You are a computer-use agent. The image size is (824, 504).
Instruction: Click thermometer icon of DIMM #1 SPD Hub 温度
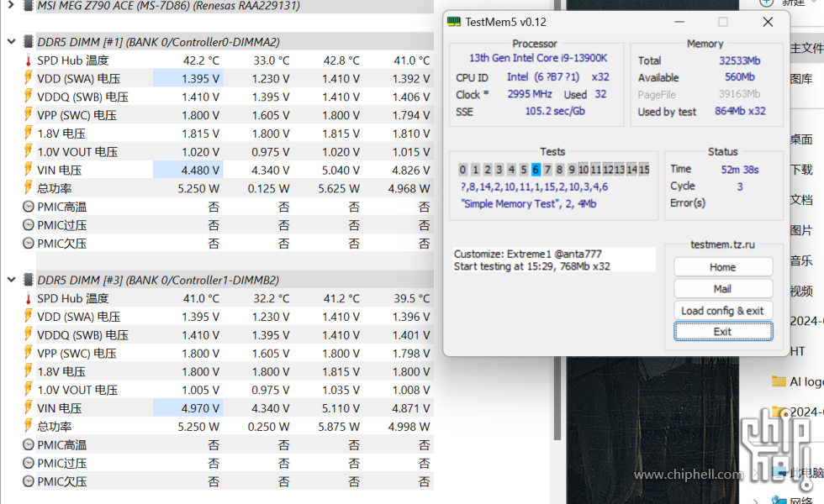29,60
